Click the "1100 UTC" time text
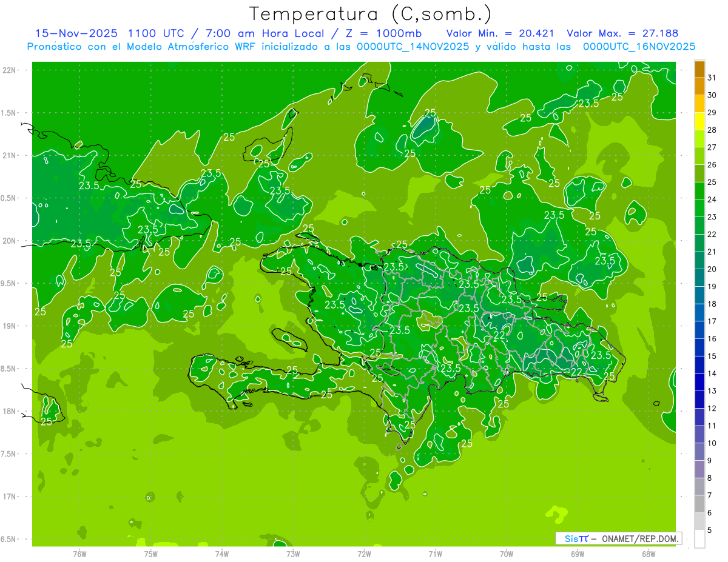The width and height of the screenshot is (728, 562). (156, 33)
